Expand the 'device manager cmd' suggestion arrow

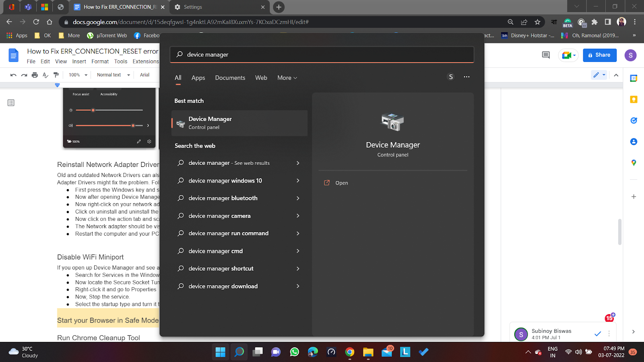point(298,251)
